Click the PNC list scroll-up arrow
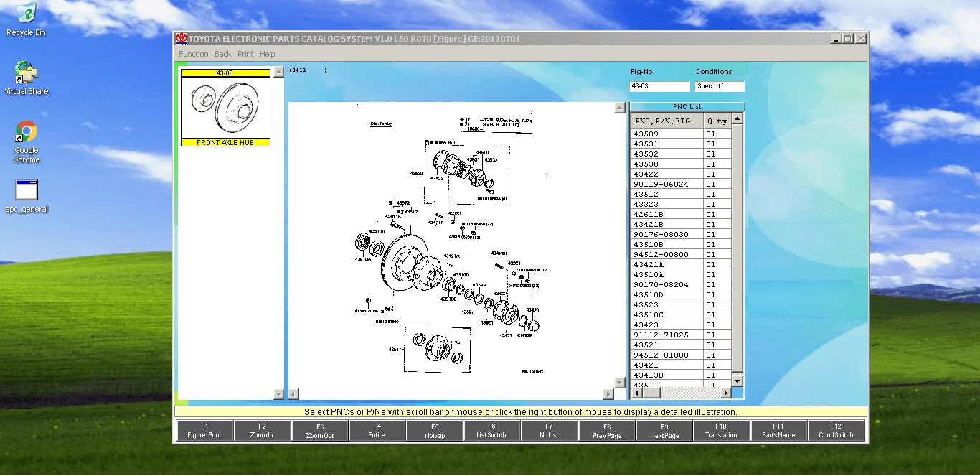The width and height of the screenshot is (980, 476). [x=737, y=119]
